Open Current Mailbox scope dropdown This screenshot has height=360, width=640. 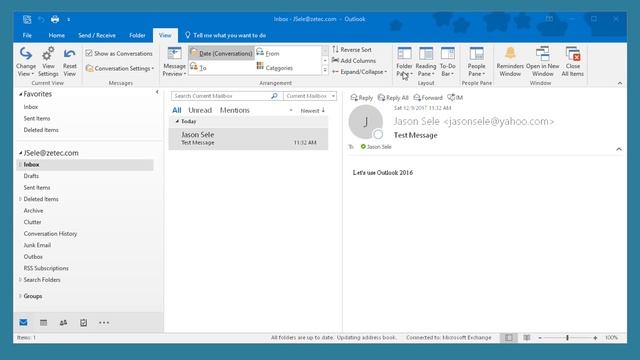[x=310, y=96]
